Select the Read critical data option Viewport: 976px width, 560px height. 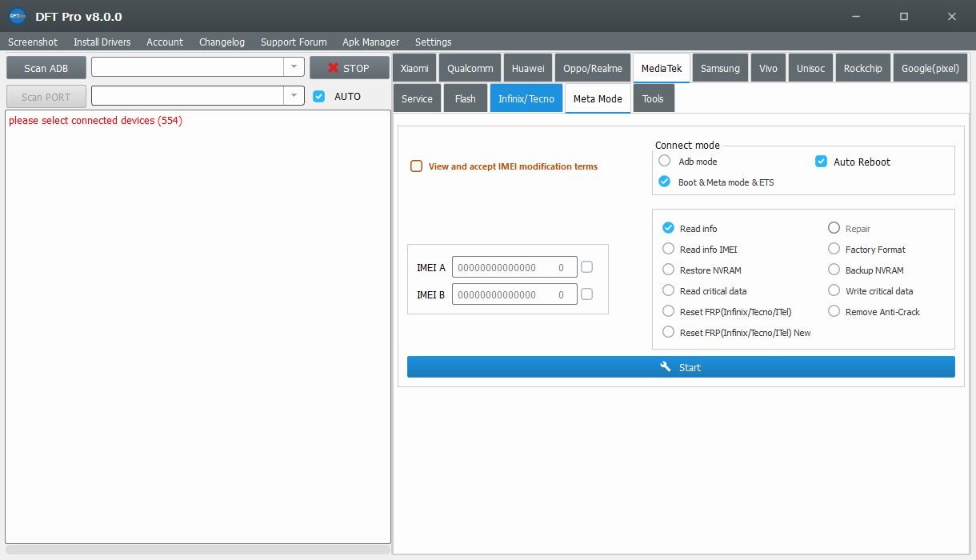pyautogui.click(x=669, y=290)
